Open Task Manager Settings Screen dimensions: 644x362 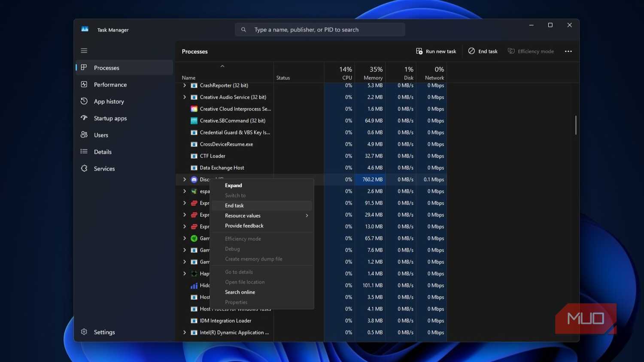tap(125, 332)
